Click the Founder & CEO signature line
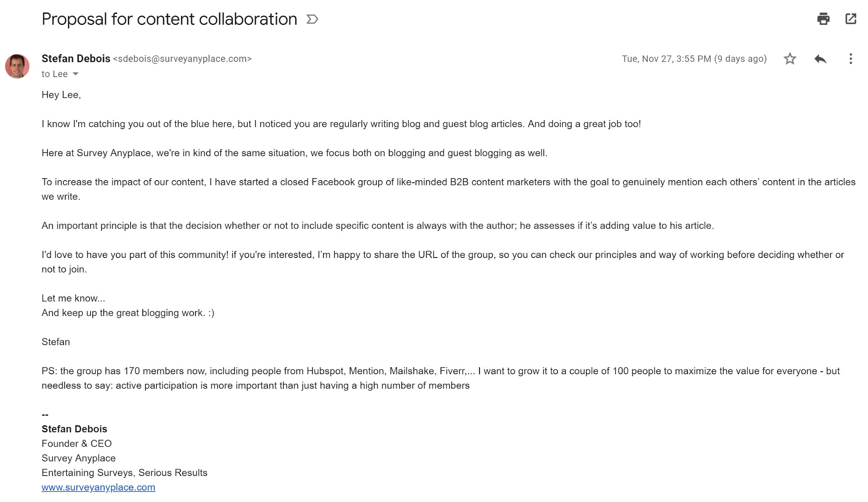868x502 pixels. [x=76, y=443]
